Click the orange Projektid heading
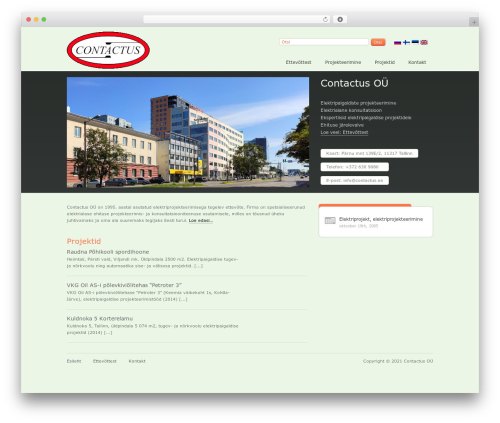500x423 pixels. 84,241
